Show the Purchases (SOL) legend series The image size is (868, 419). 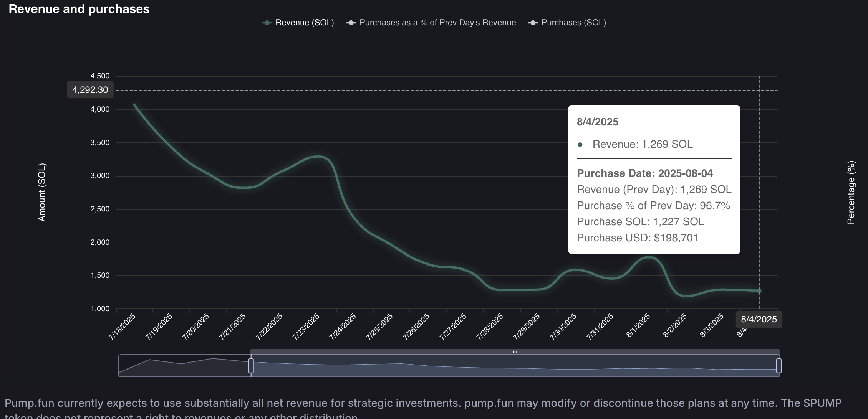coord(573,23)
